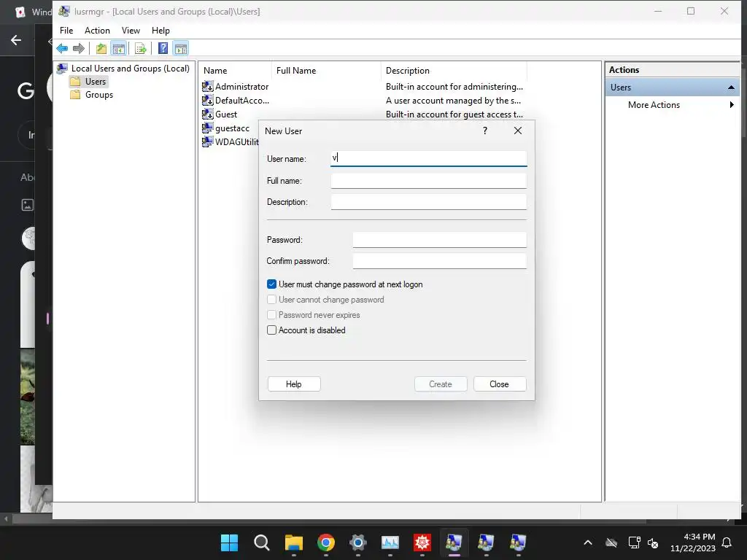Click the Users folder icon in tree
The height and width of the screenshot is (560, 747).
click(75, 82)
